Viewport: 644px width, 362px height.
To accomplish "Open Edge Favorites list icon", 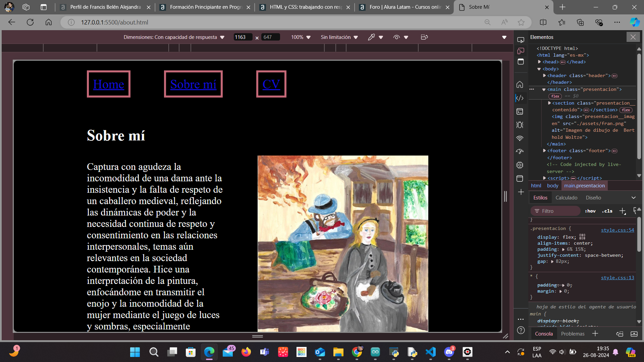I will click(x=562, y=22).
